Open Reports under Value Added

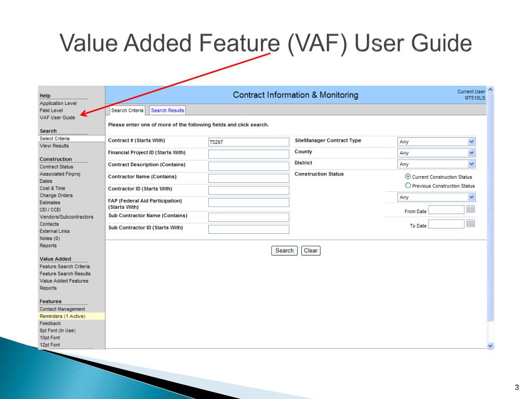[x=48, y=288]
